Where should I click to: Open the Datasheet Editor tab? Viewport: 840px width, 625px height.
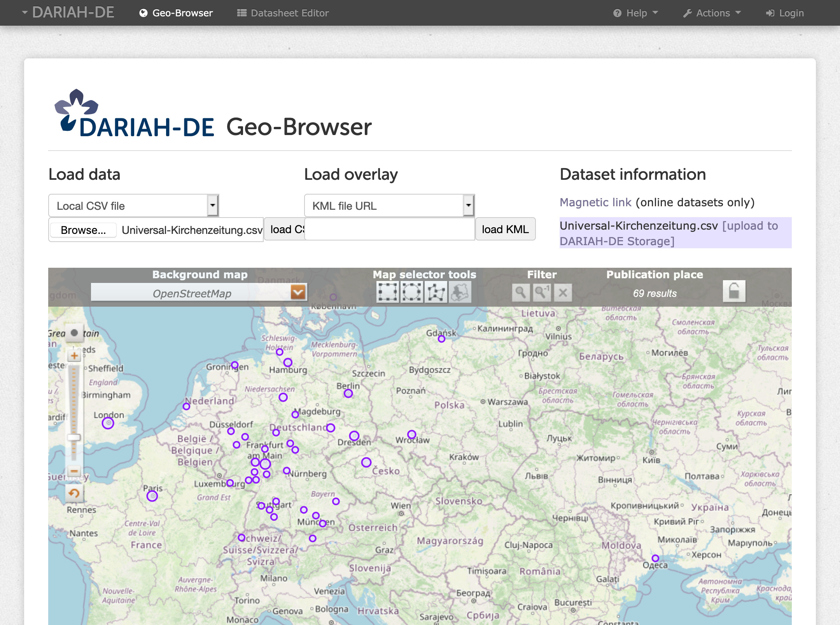(x=283, y=13)
